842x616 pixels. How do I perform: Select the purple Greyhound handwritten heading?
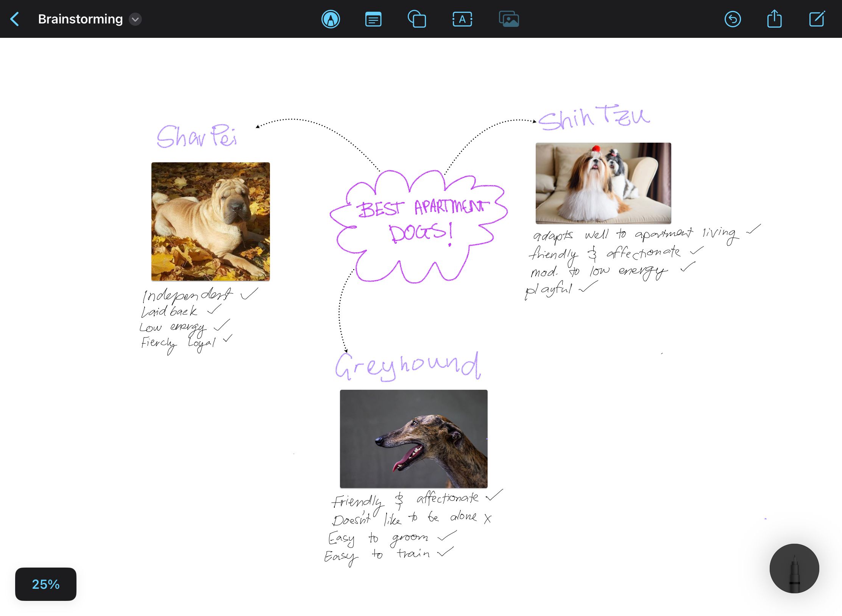(407, 366)
